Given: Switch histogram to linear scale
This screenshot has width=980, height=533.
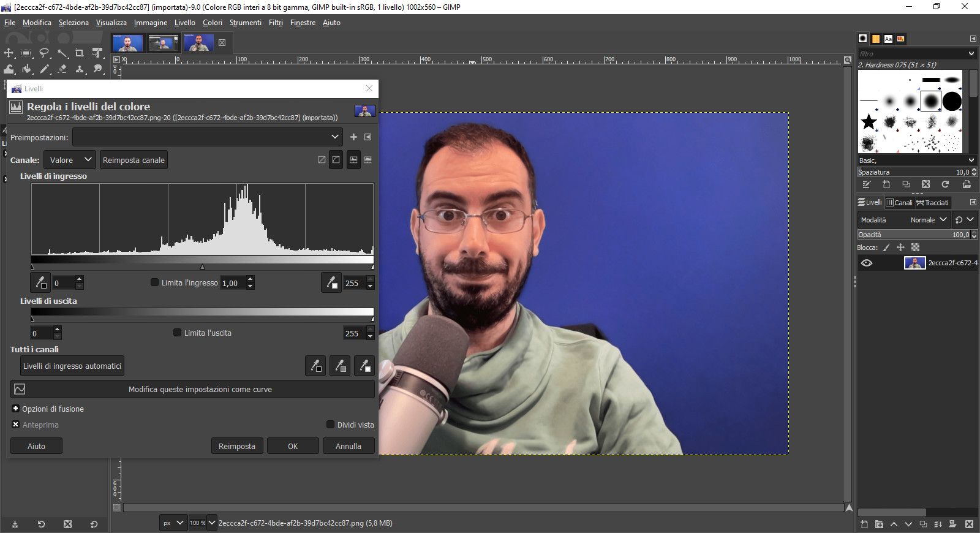Looking at the screenshot, I should 354,160.
